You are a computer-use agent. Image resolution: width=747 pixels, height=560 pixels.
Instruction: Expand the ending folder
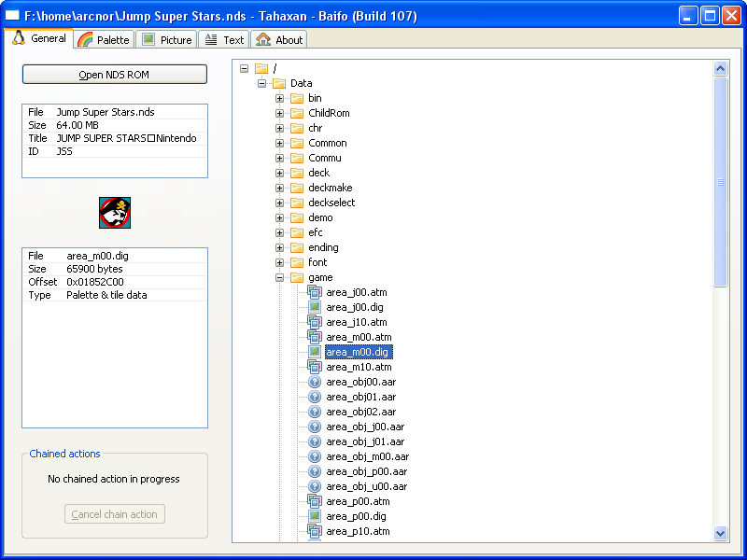[x=279, y=247]
